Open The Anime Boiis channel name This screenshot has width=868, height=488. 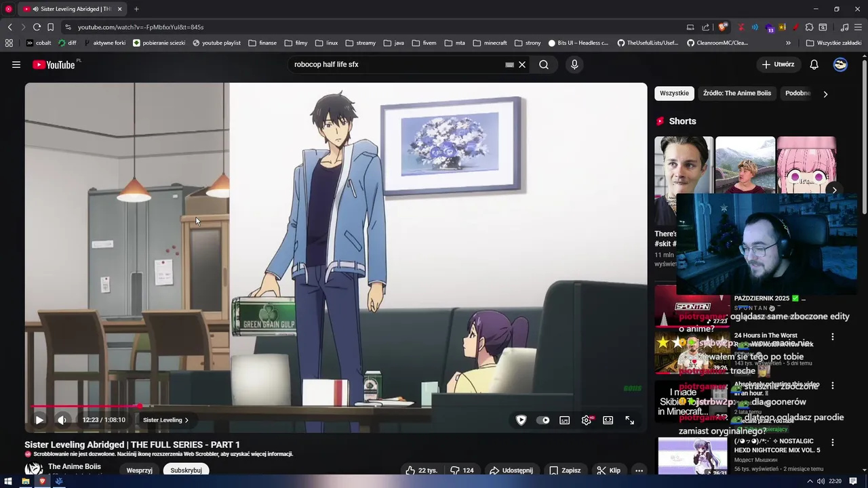[x=75, y=467]
